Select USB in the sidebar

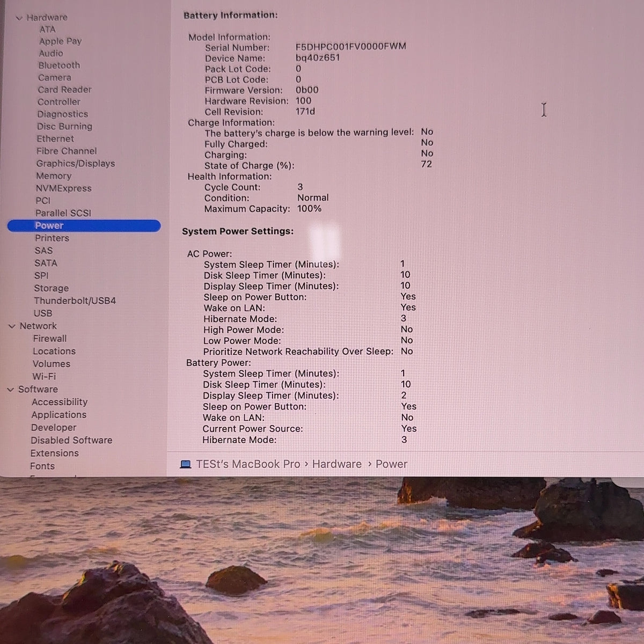[x=43, y=313]
